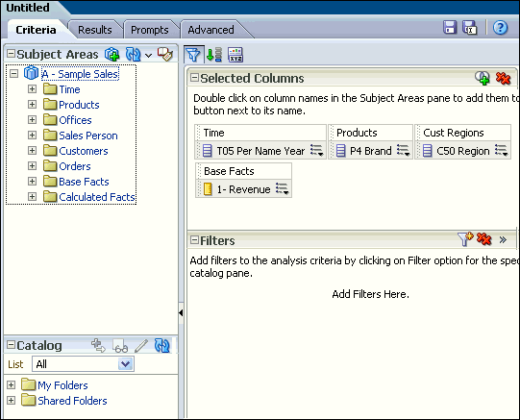Collapse the Selected Columns section
The height and width of the screenshot is (420, 520).
click(x=194, y=78)
